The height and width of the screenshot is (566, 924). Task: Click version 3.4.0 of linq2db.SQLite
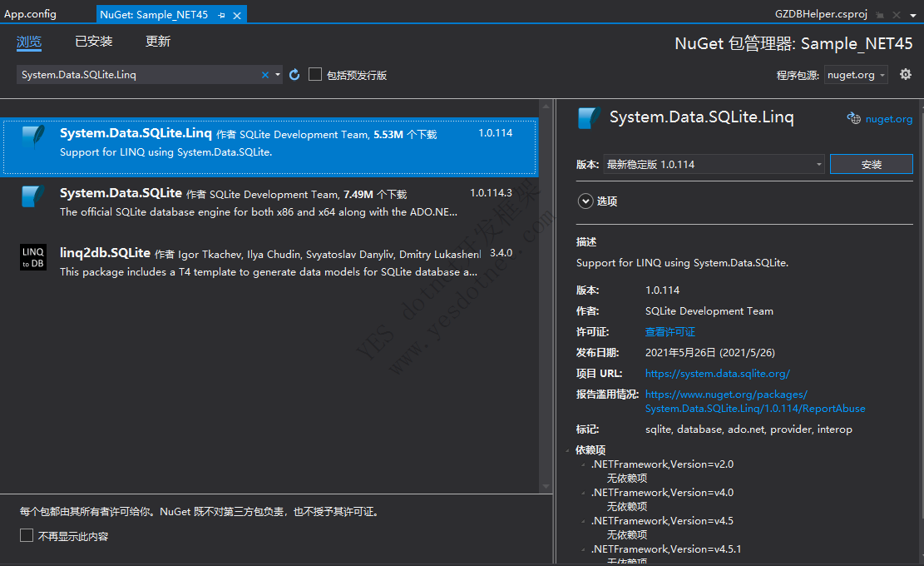[501, 253]
